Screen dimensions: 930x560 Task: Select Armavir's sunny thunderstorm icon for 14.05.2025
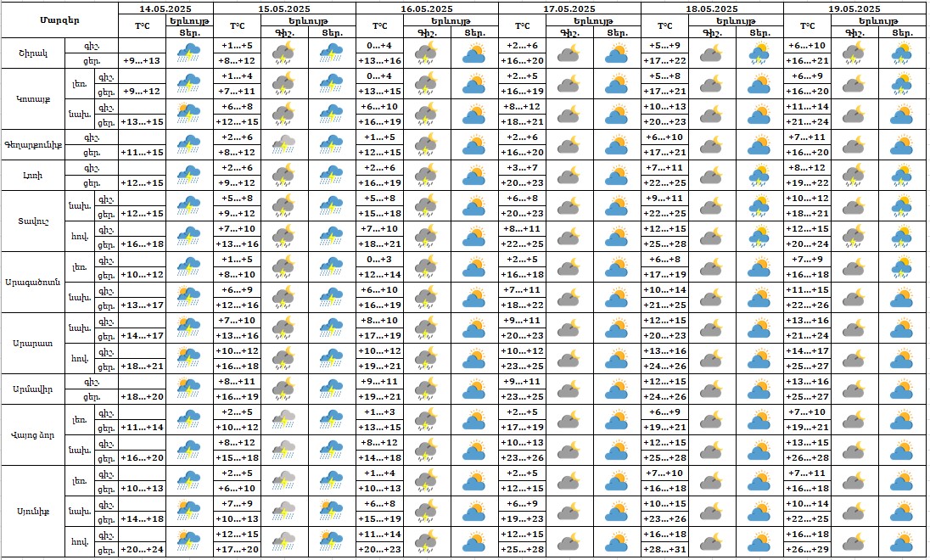tap(189, 389)
